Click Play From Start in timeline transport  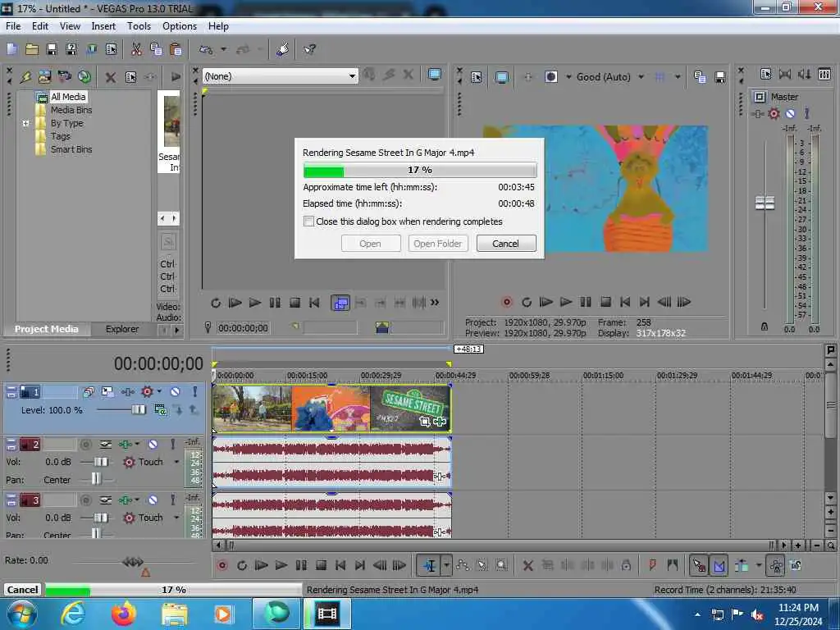pyautogui.click(x=261, y=565)
